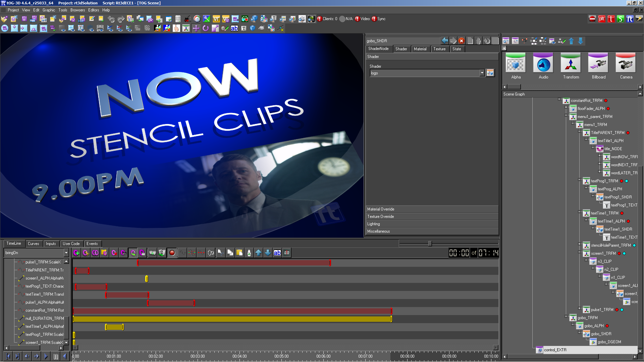The image size is (644, 362).
Task: Click the 3D stereo glasses toolbar icon
Action: point(245,19)
